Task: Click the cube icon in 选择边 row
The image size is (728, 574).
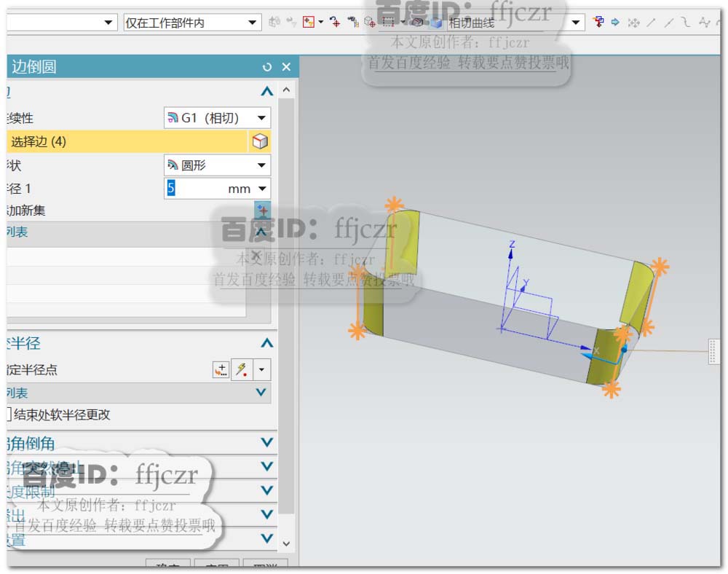Action: click(x=260, y=141)
